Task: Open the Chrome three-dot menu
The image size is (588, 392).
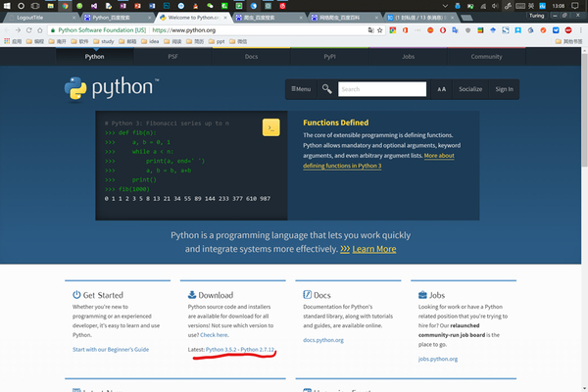Action: 580,30
